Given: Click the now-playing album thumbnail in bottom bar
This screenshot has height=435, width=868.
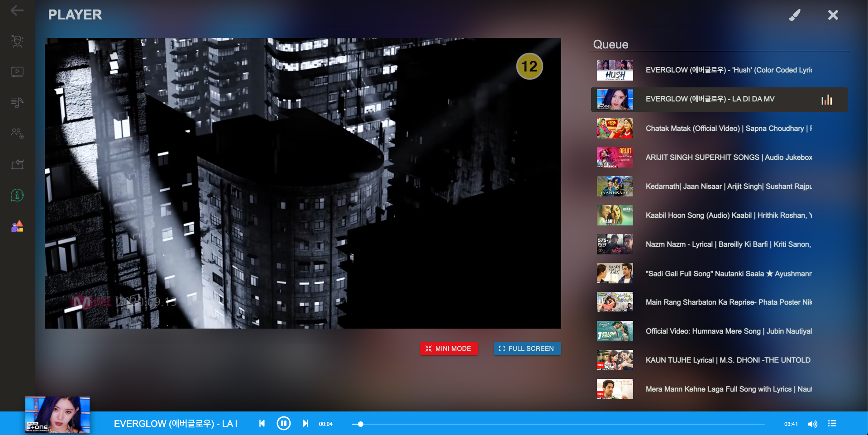Looking at the screenshot, I should (x=57, y=415).
